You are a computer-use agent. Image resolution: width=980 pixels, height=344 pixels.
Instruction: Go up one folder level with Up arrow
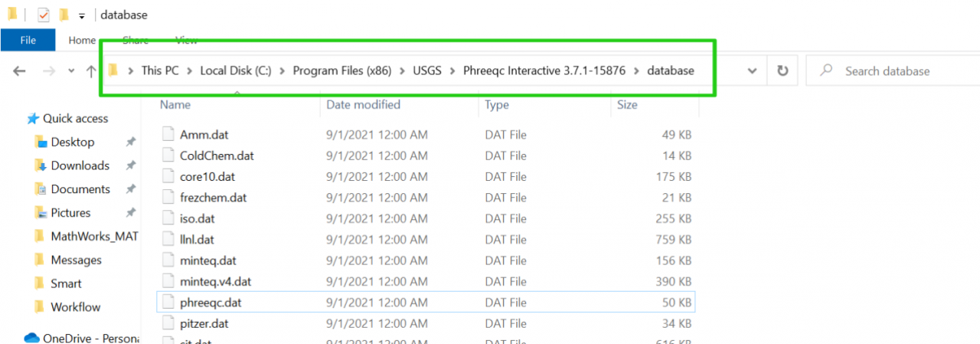point(91,70)
